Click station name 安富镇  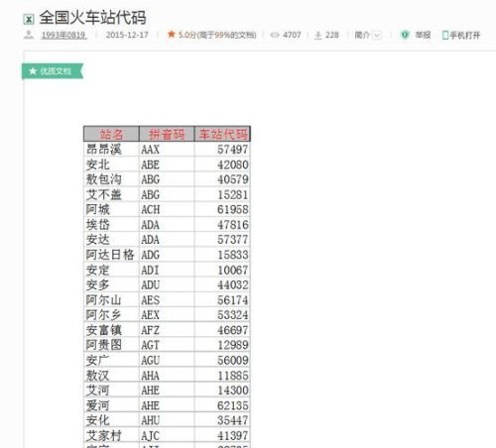(x=104, y=330)
